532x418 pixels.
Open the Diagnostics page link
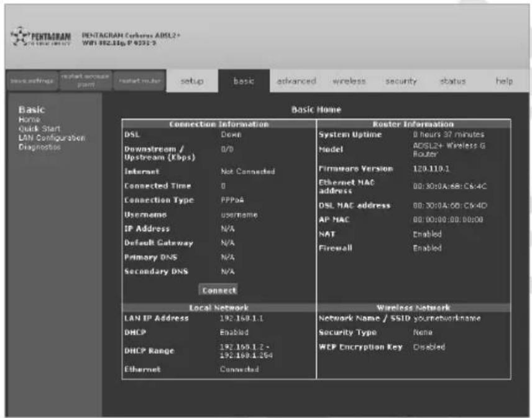coord(39,147)
